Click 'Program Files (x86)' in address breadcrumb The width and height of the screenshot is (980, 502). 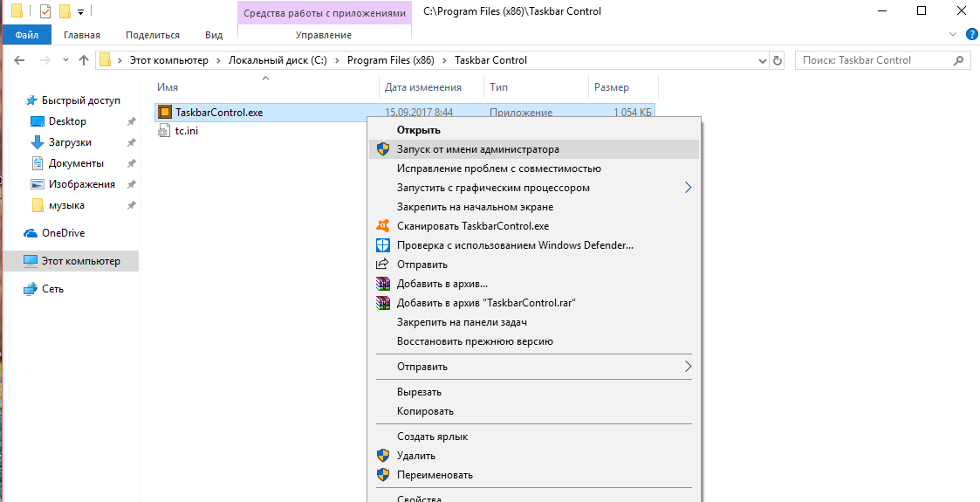(x=391, y=60)
